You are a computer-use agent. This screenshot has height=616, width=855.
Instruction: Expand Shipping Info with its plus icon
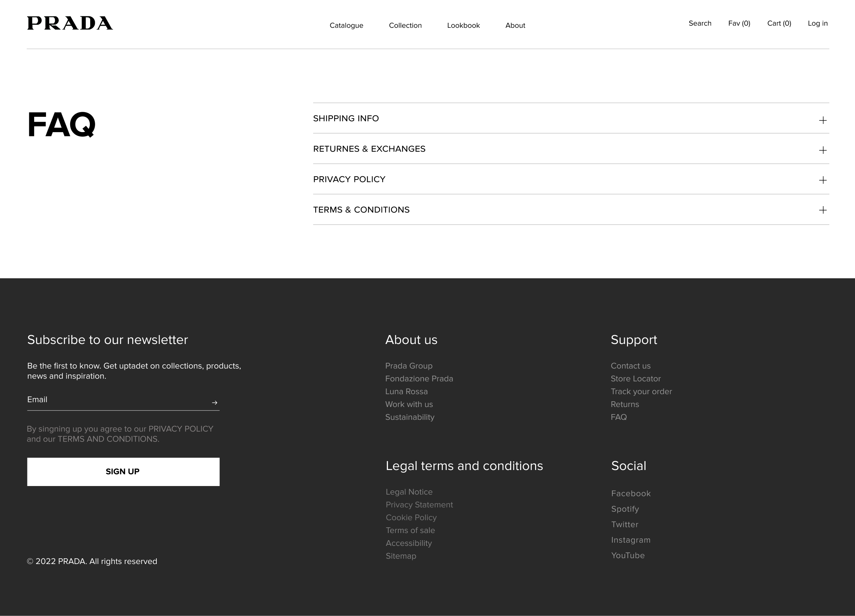click(x=823, y=120)
